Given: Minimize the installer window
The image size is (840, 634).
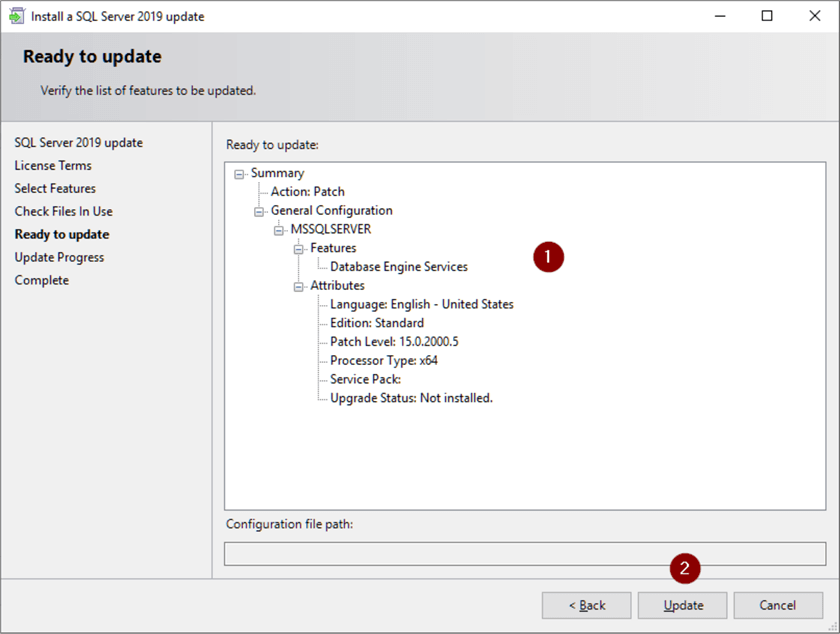Looking at the screenshot, I should (720, 16).
